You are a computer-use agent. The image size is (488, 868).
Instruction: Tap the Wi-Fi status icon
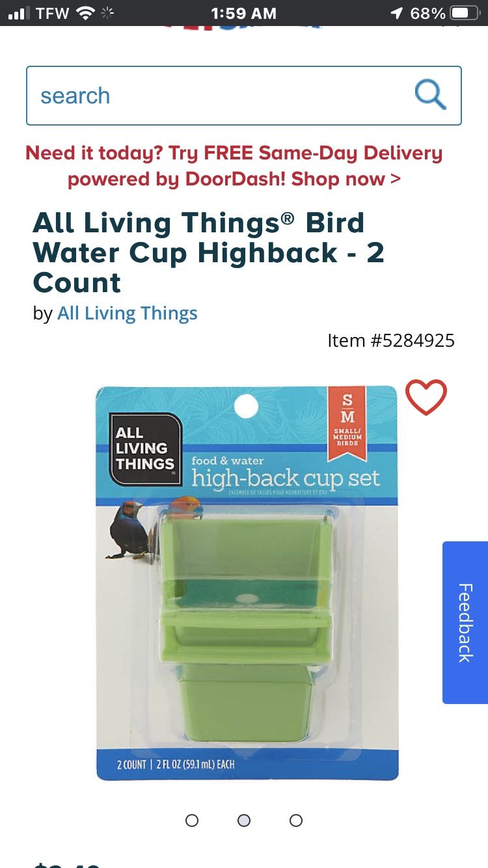tap(85, 13)
